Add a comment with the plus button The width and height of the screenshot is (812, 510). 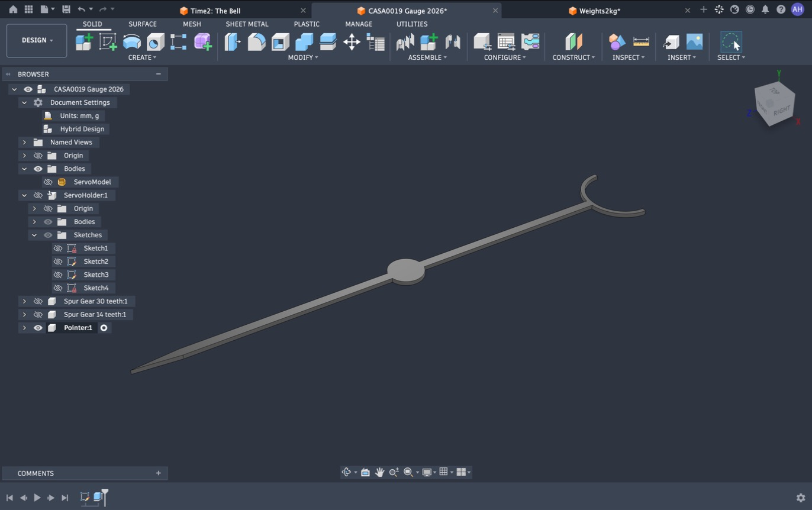point(159,473)
